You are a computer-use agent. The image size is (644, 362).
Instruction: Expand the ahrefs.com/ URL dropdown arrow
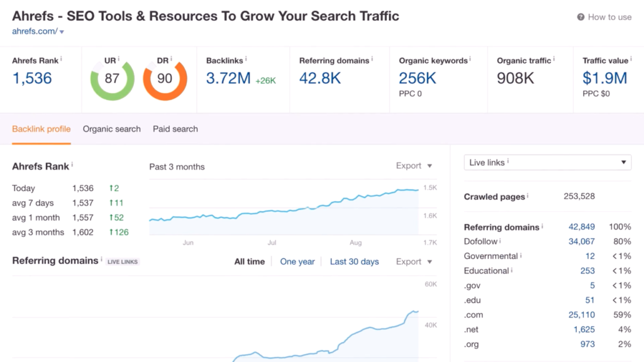[62, 31]
